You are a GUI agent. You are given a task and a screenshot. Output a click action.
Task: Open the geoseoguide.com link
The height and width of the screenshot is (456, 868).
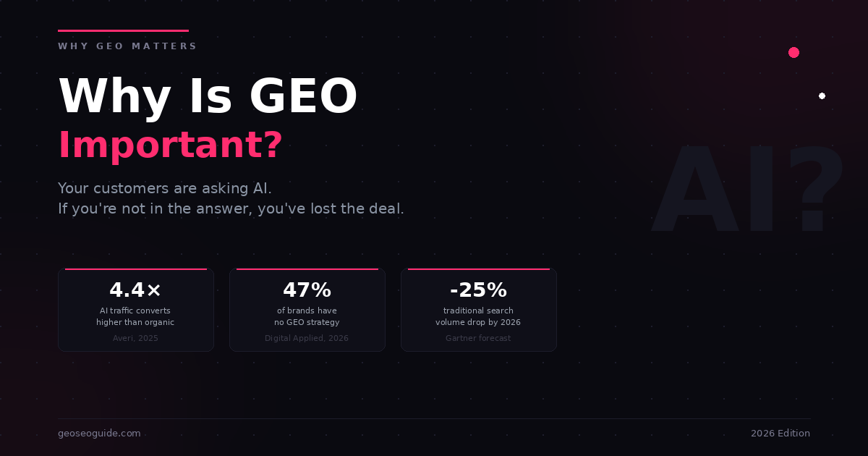pos(99,434)
